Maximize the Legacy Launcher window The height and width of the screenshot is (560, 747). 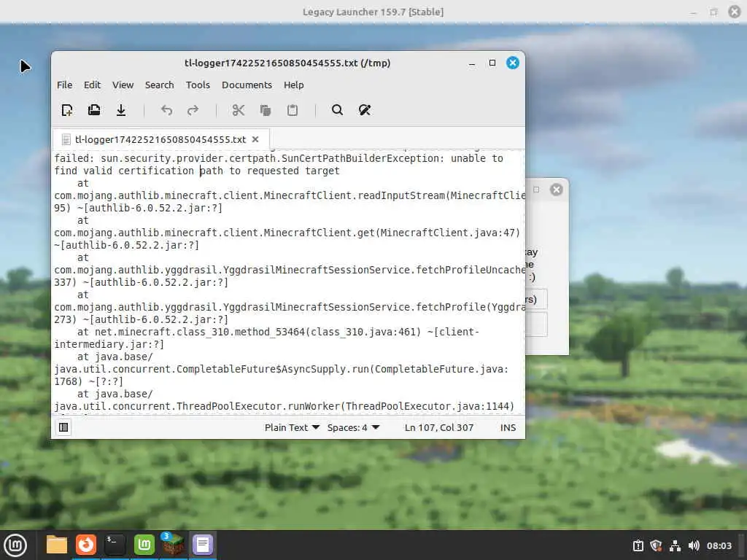pos(713,12)
